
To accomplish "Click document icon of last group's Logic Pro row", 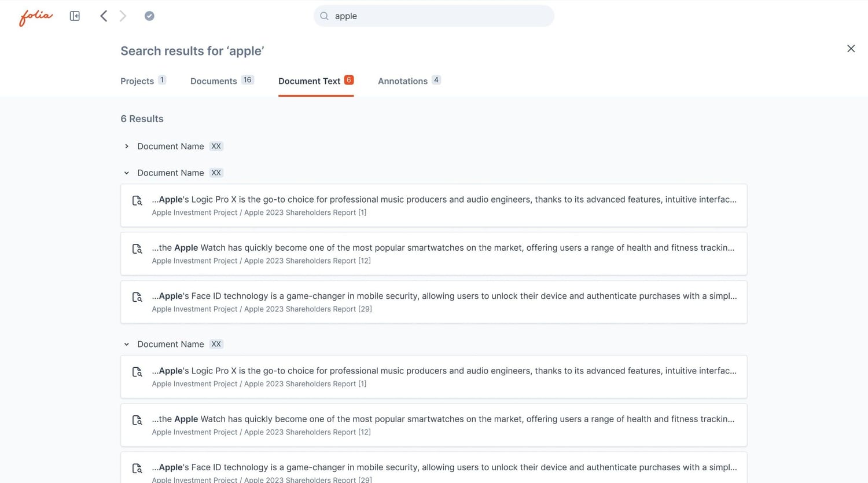I will coord(137,372).
